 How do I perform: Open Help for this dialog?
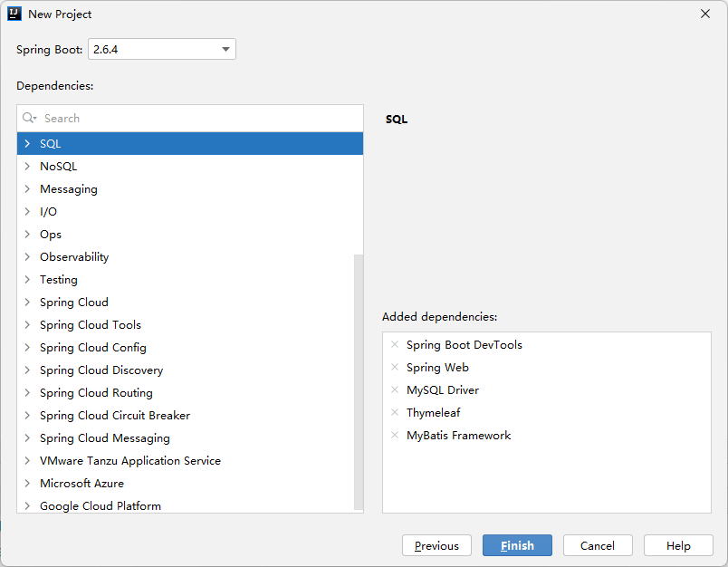678,545
